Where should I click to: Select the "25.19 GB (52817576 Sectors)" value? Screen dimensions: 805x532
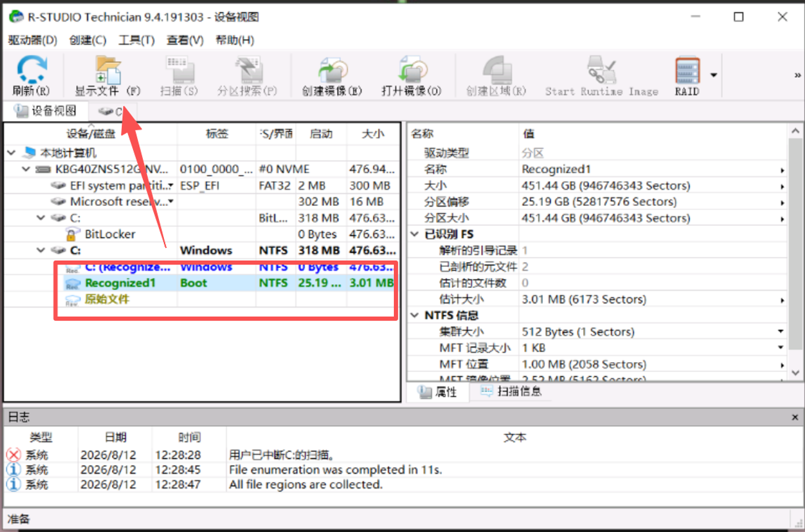pyautogui.click(x=599, y=201)
